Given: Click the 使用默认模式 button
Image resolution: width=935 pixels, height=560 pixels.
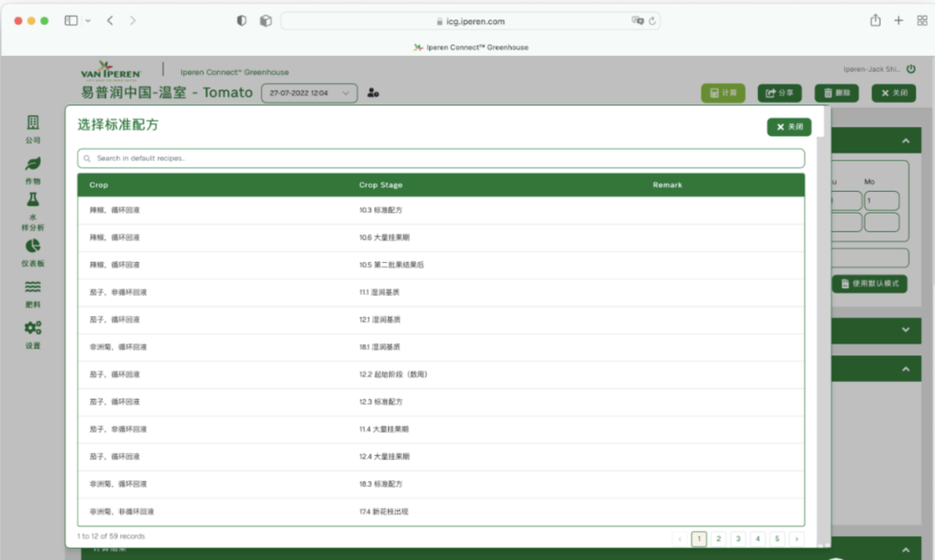Looking at the screenshot, I should point(869,284).
